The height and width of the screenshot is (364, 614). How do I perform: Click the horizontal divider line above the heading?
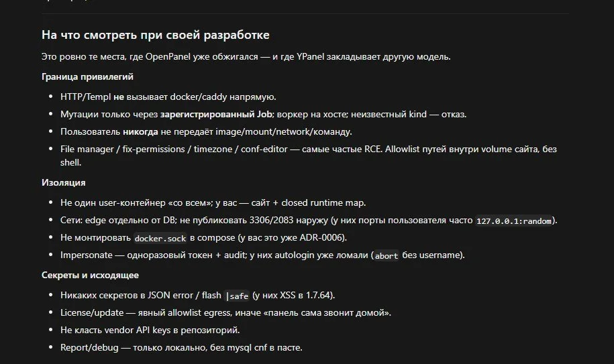click(305, 13)
